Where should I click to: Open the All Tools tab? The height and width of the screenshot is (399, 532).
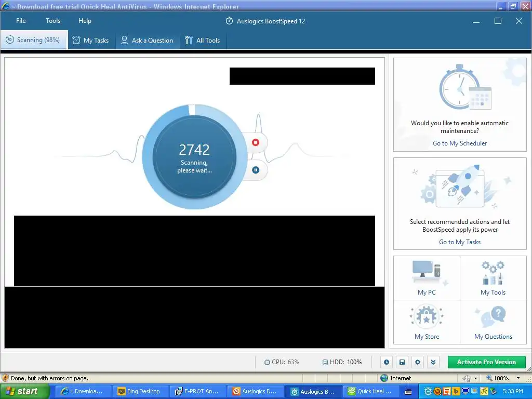click(203, 41)
